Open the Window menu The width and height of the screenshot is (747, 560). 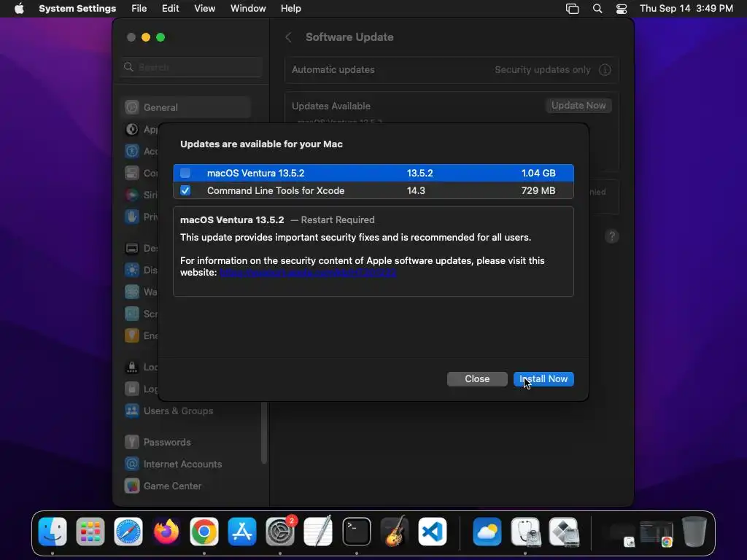[x=248, y=9]
